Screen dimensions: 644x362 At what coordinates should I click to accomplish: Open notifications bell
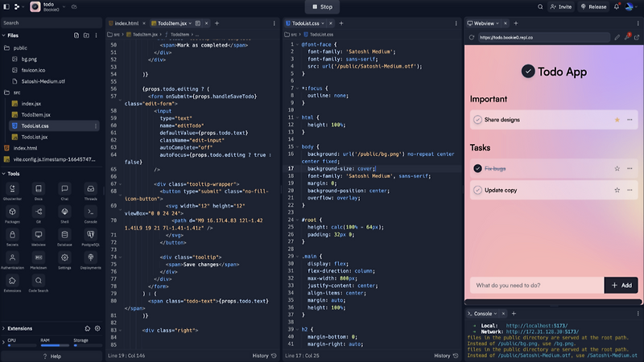[617, 6]
